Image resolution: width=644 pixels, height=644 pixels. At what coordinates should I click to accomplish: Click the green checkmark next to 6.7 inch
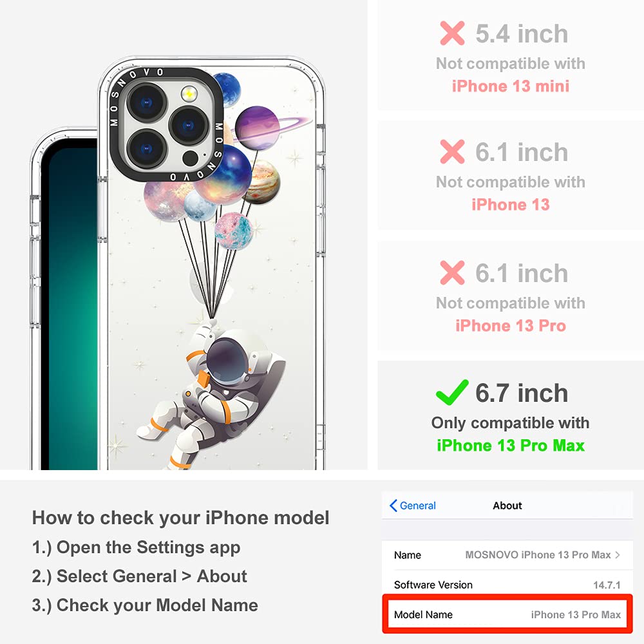coord(452,393)
